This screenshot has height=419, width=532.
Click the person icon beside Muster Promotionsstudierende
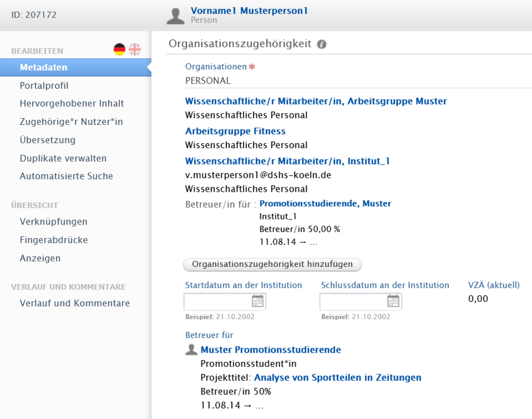click(x=191, y=349)
